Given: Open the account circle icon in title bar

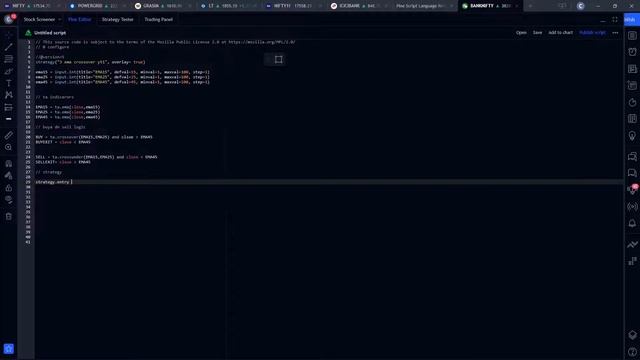Looking at the screenshot, I should 580,6.
